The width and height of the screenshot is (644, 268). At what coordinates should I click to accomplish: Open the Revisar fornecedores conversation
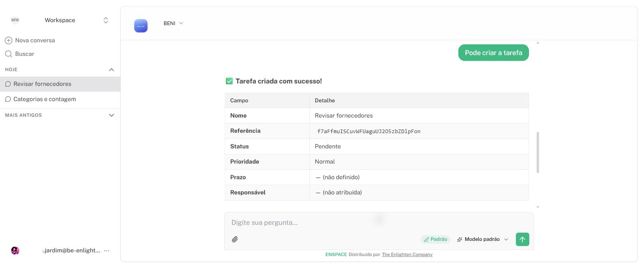(x=60, y=84)
